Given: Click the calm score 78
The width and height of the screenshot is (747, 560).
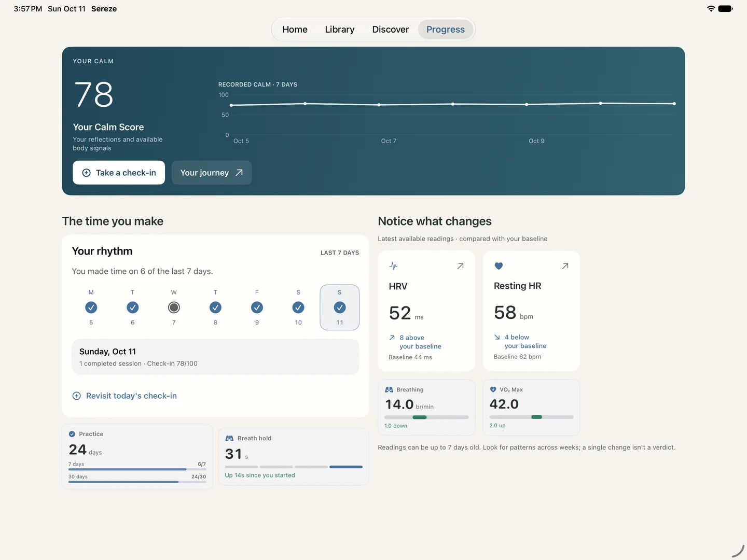Looking at the screenshot, I should pyautogui.click(x=94, y=94).
